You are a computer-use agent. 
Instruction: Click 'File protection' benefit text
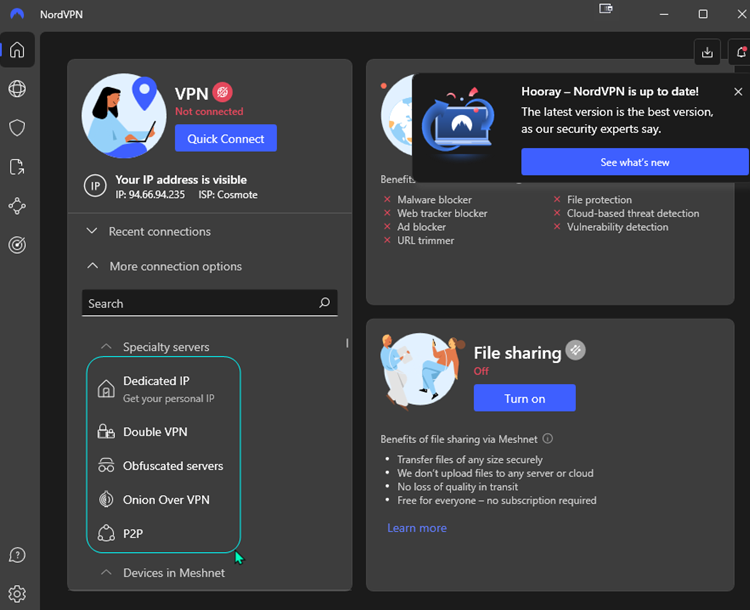(x=599, y=200)
